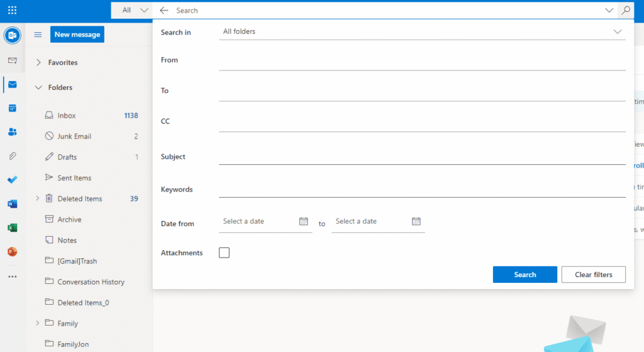644x352 pixels.
Task: Expand the Favorites folder group
Action: click(x=38, y=62)
